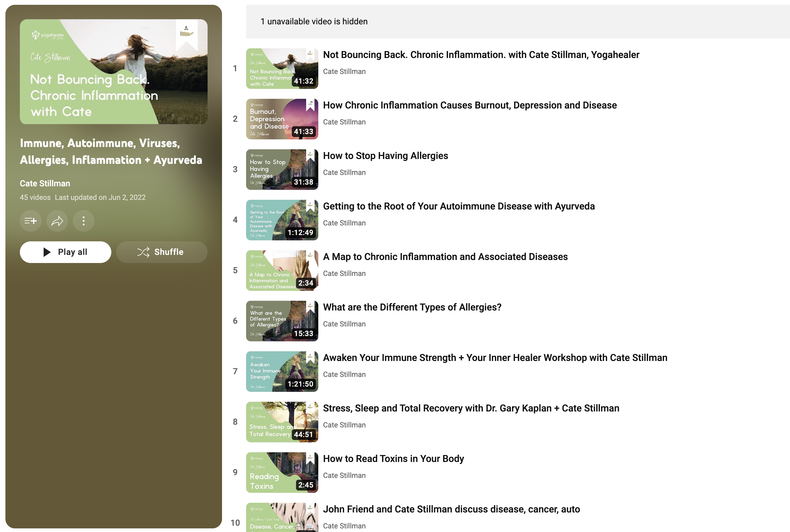Viewport: 790px width, 532px height.
Task: Open Not Bouncing Back video thumbnail
Action: pos(282,69)
